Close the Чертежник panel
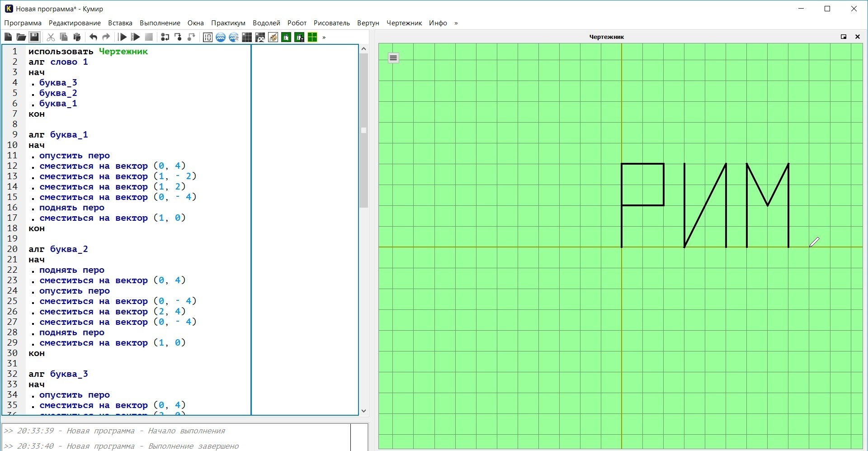Image resolution: width=868 pixels, height=451 pixels. [858, 37]
